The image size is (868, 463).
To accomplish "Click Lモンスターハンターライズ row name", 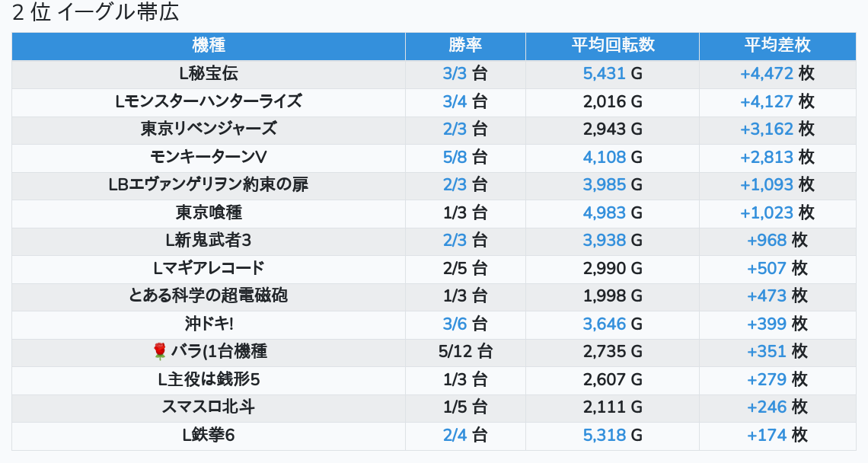I will pyautogui.click(x=209, y=101).
